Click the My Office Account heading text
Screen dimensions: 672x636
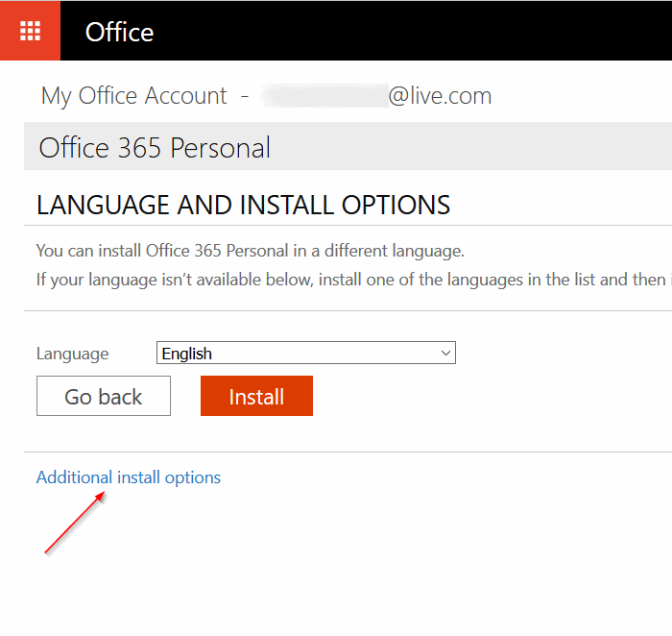coord(133,96)
